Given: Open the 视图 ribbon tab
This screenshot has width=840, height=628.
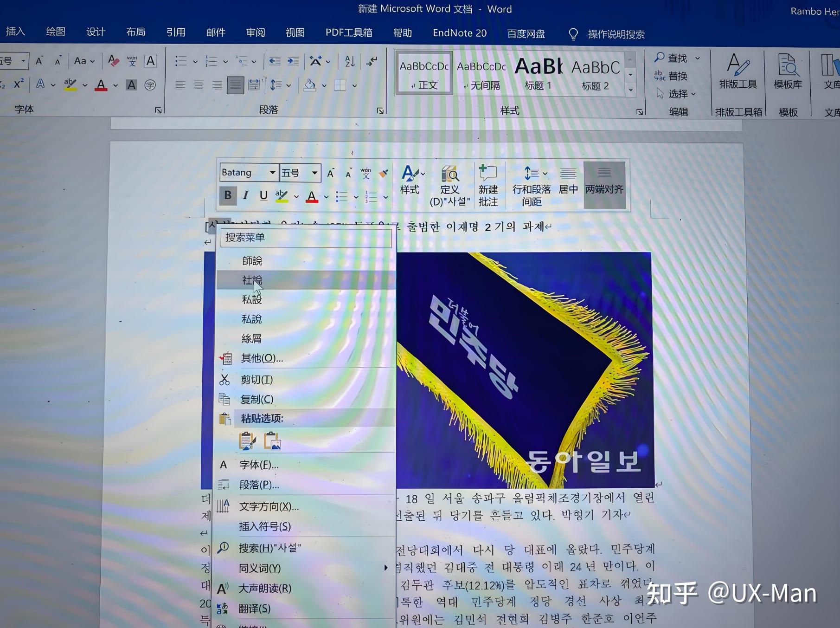Looking at the screenshot, I should coord(295,32).
